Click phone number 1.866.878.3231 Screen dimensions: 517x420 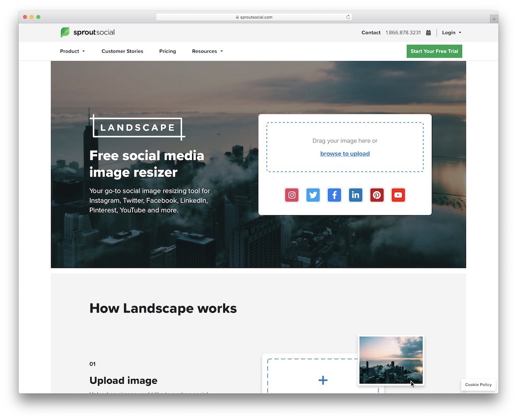[403, 32]
